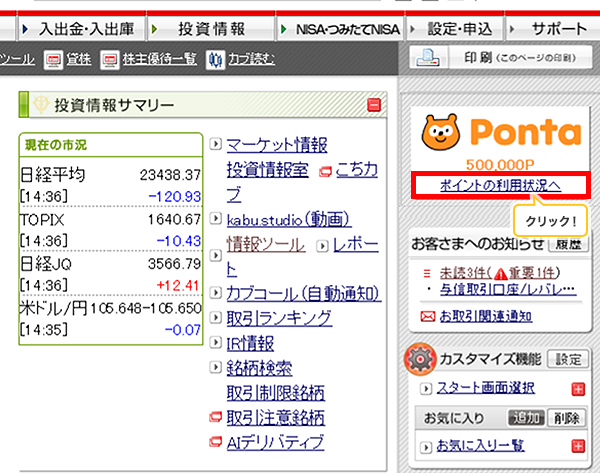Open ポイントの利用状況へ link

(500, 186)
